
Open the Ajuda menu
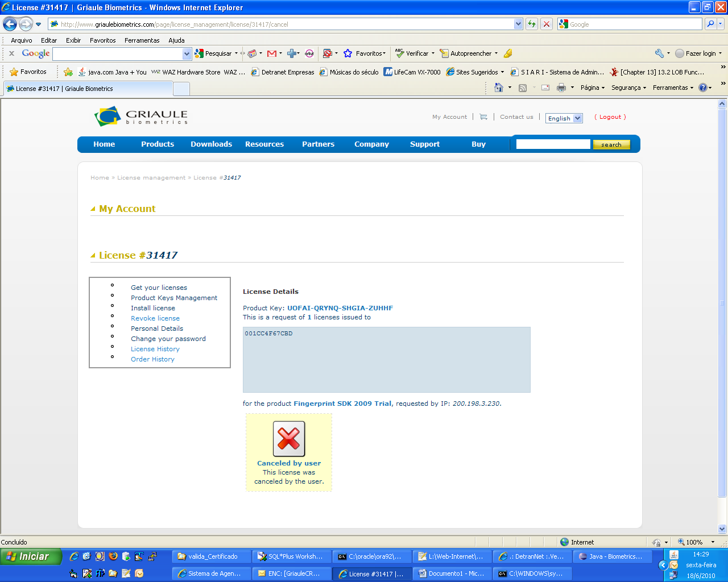[x=176, y=40]
